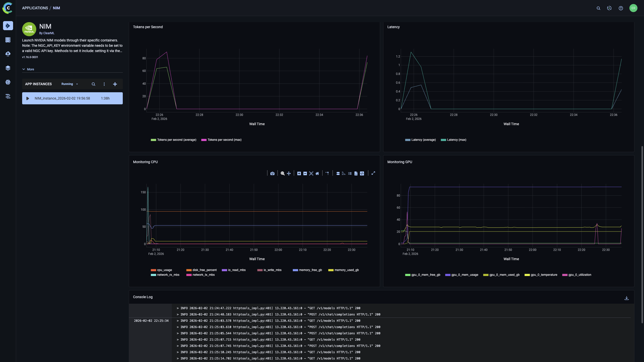Open app instances three-dot options menu

[x=104, y=84]
